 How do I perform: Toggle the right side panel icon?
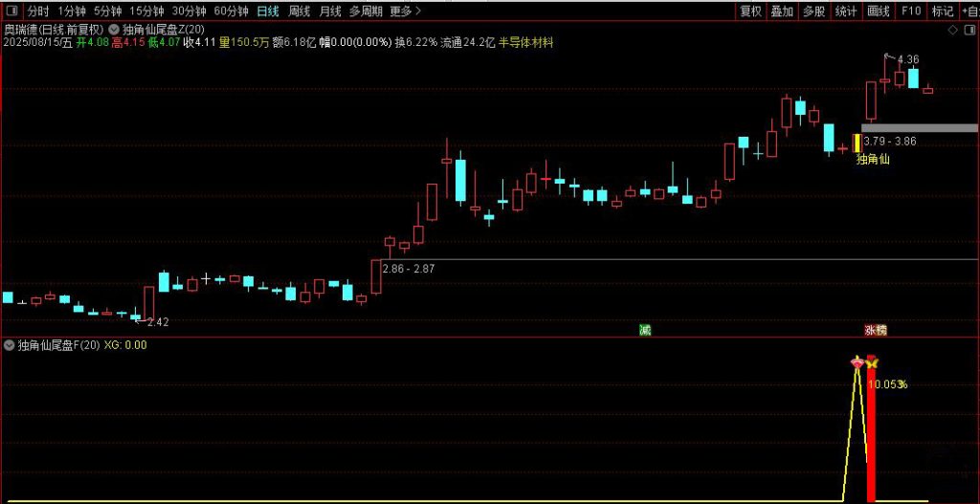click(968, 30)
